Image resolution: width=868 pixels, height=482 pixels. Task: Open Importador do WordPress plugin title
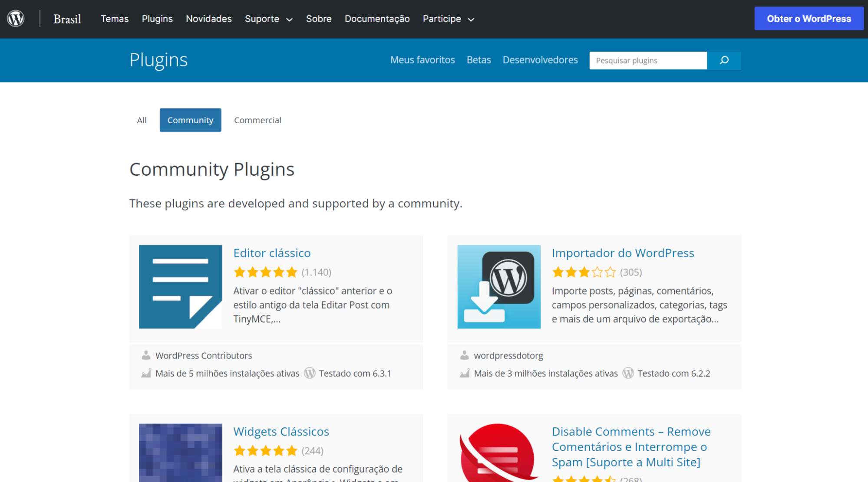pos(623,253)
